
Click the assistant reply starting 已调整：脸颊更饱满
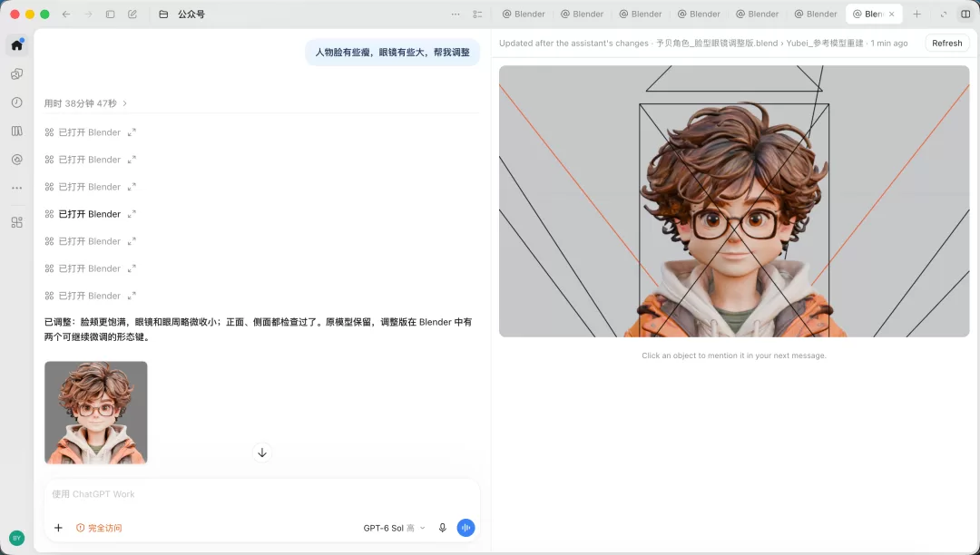click(x=258, y=329)
